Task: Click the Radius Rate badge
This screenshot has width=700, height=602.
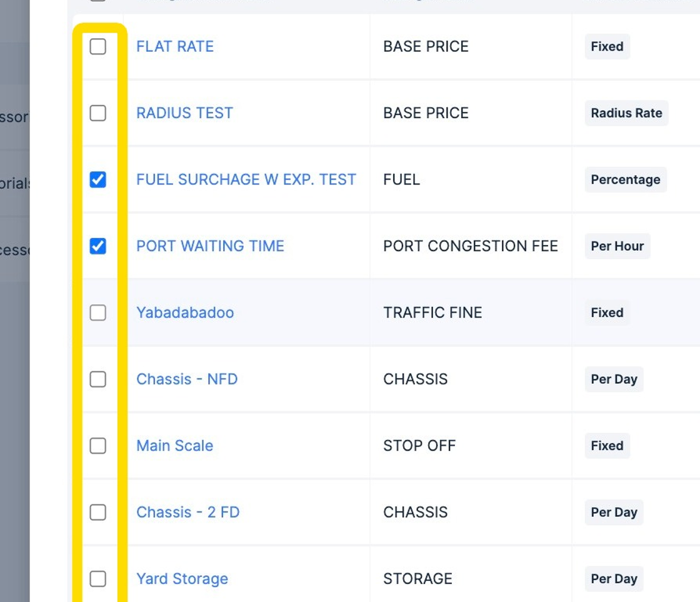Action: 626,113
